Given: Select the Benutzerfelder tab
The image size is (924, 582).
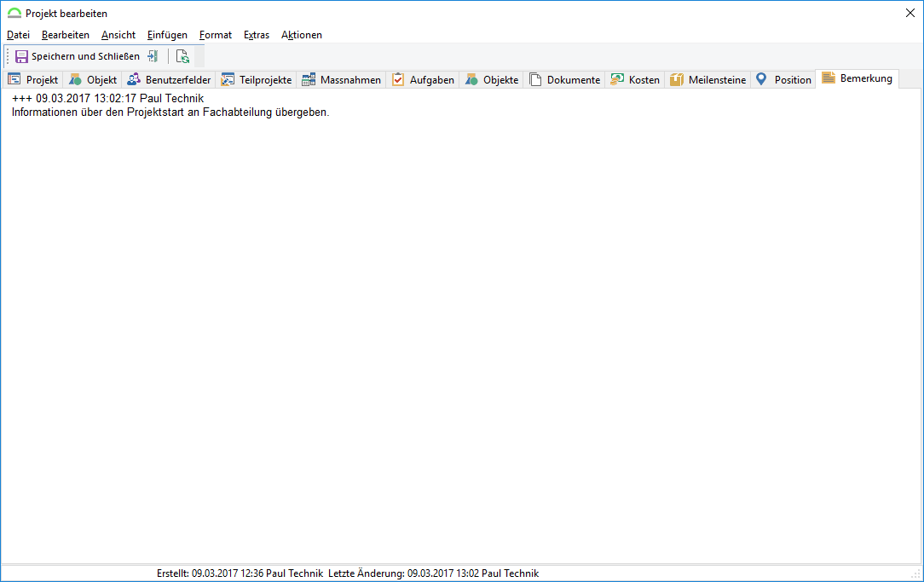Looking at the screenshot, I should click(x=169, y=79).
